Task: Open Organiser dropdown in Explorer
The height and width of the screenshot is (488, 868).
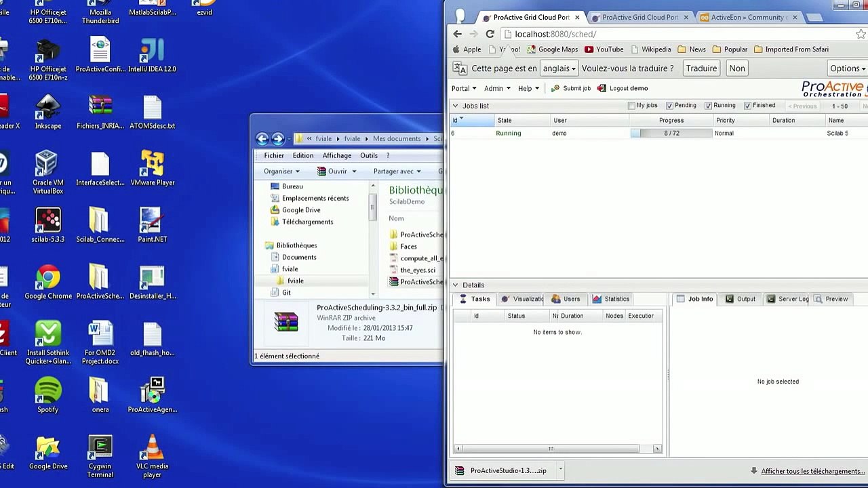Action: pyautogui.click(x=281, y=171)
